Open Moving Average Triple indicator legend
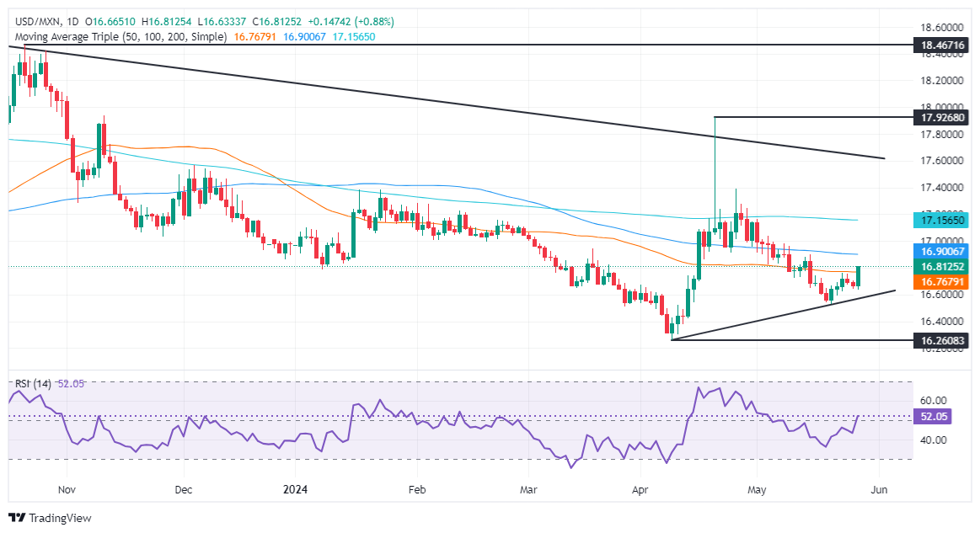This screenshot has width=980, height=533. 120,37
